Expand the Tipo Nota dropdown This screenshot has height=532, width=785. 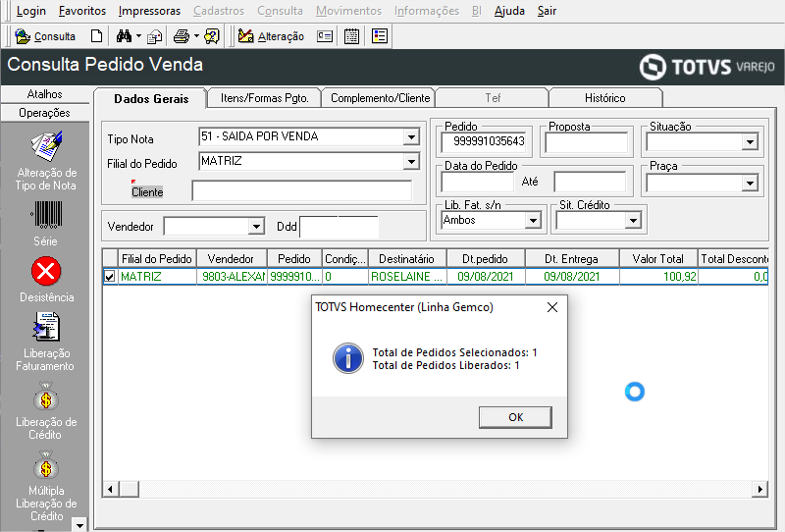click(411, 136)
